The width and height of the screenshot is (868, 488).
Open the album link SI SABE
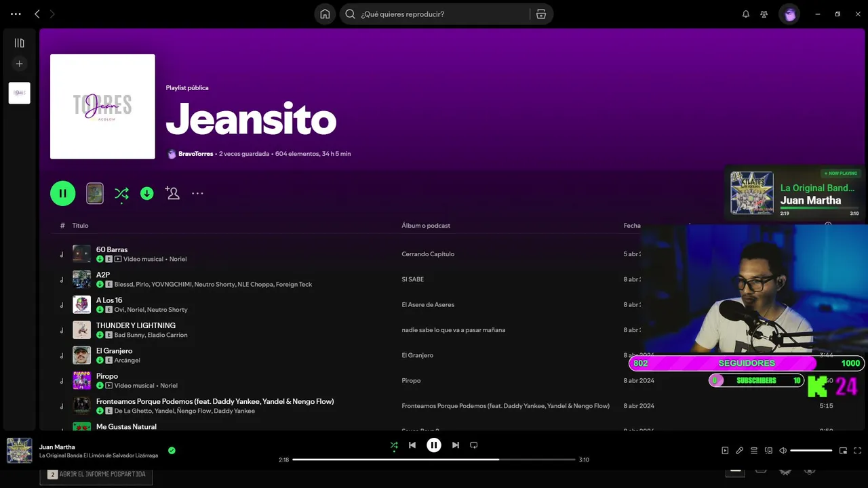pyautogui.click(x=412, y=279)
